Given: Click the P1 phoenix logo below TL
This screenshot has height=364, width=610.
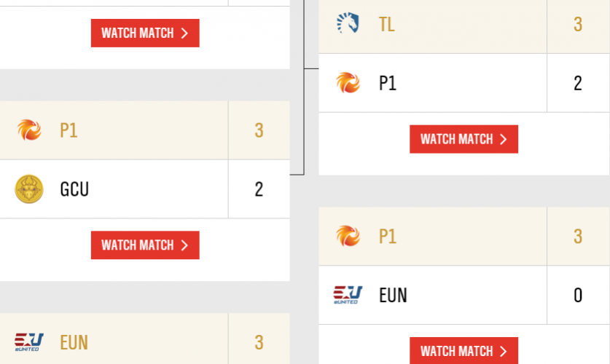Looking at the screenshot, I should [x=348, y=83].
